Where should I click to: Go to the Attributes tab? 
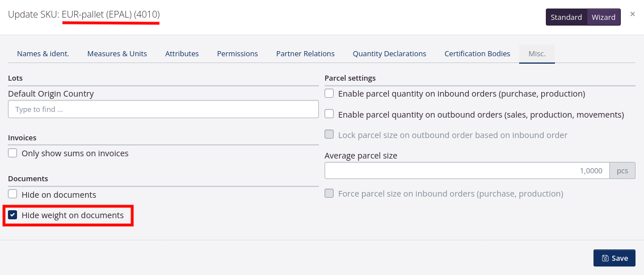click(182, 53)
